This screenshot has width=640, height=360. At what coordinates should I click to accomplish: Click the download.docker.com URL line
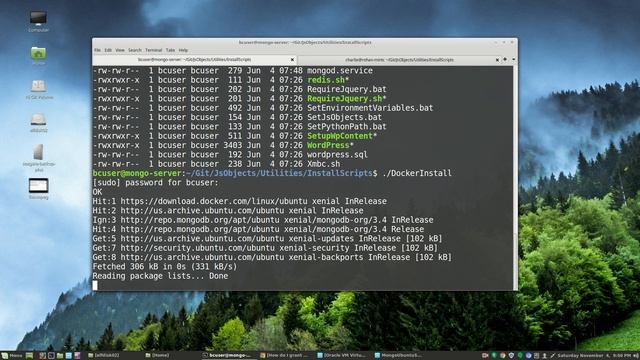tap(240, 201)
